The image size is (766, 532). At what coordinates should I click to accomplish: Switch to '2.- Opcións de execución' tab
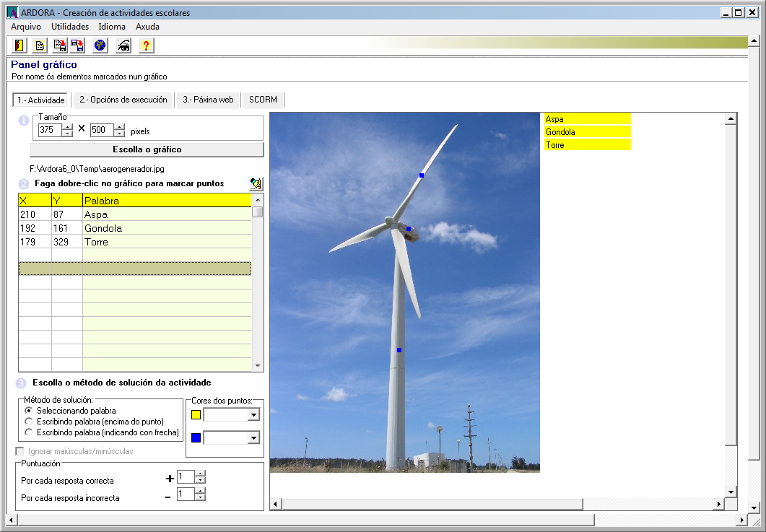pos(123,100)
